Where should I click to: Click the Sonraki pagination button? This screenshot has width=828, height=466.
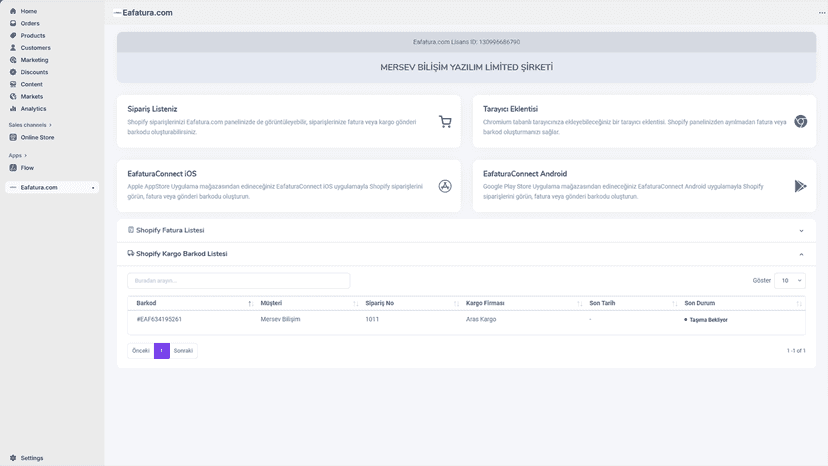click(183, 351)
